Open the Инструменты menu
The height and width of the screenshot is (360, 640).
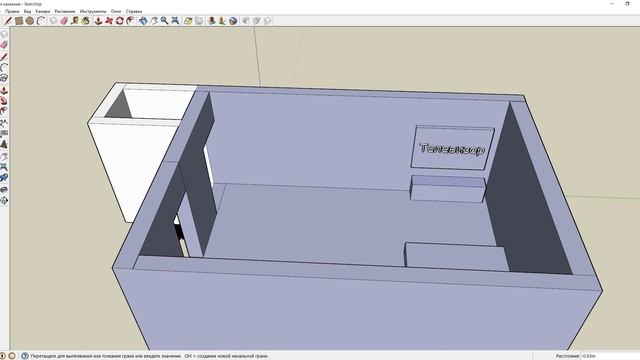pos(93,11)
